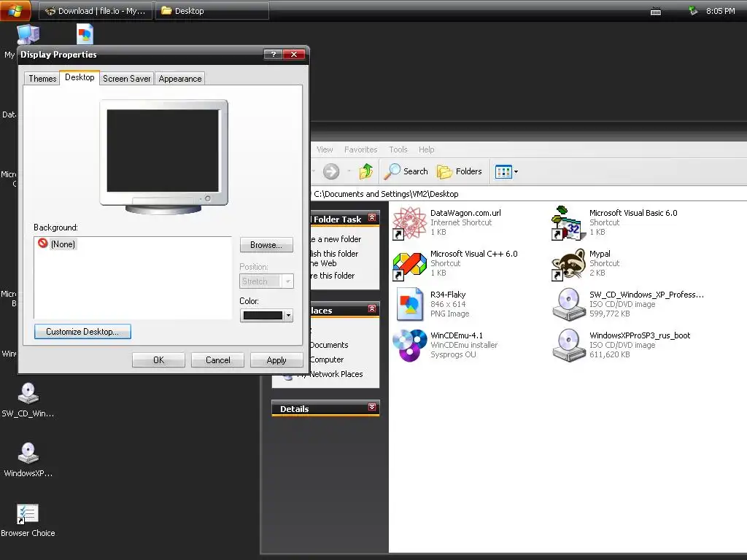Select the WinCDEmu-4.1 installer icon
The height and width of the screenshot is (560, 747).
click(409, 345)
